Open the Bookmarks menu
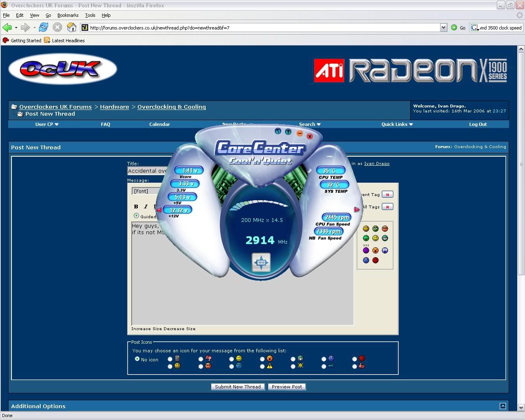 point(68,15)
